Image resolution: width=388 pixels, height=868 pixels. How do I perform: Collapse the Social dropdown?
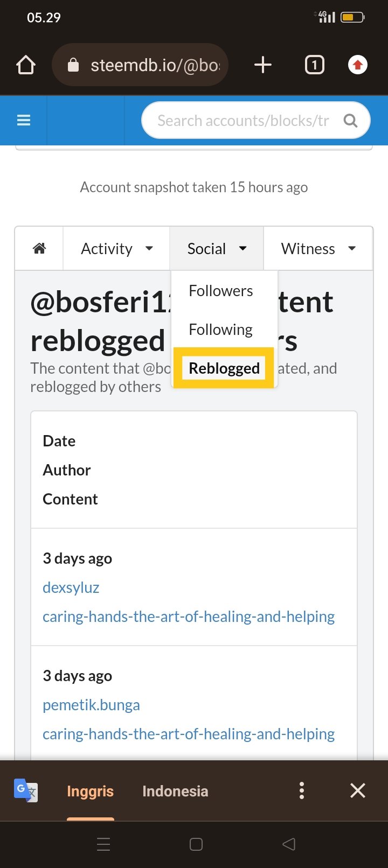(x=217, y=248)
